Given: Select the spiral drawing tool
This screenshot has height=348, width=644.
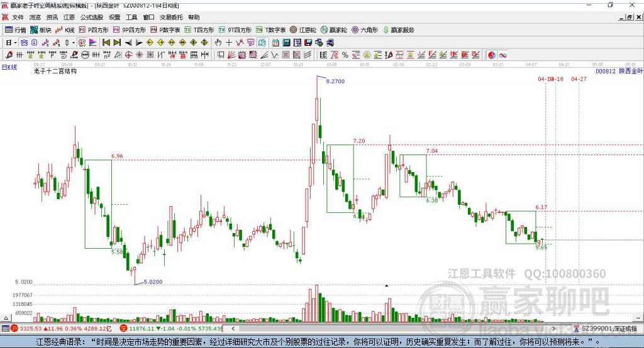Looking at the screenshot, I should tap(64, 55).
